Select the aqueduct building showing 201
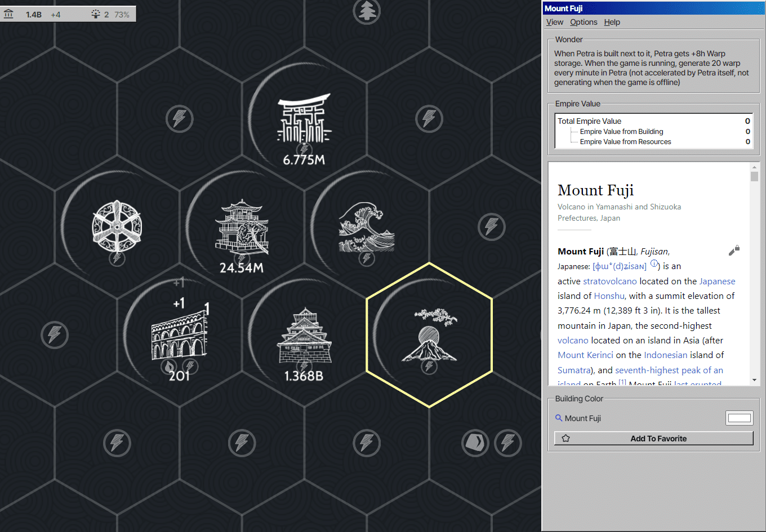766x532 pixels. [x=179, y=336]
